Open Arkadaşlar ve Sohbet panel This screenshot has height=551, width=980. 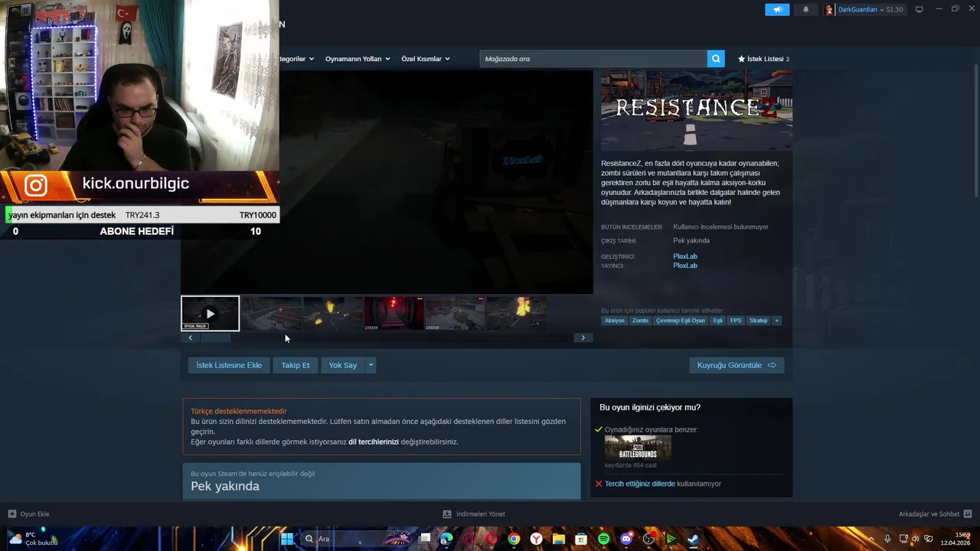pos(935,514)
